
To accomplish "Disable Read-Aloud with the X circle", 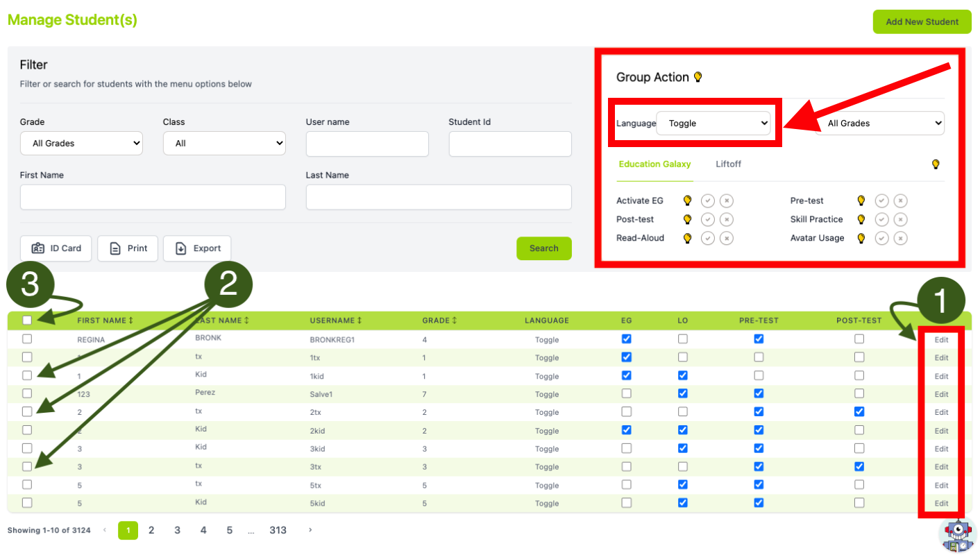I will click(726, 238).
